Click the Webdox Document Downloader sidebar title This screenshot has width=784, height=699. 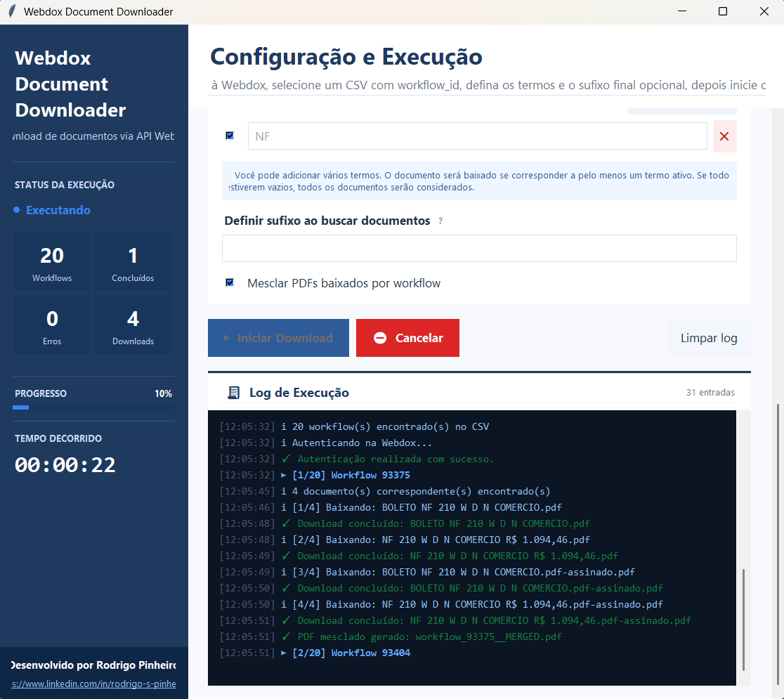click(70, 84)
